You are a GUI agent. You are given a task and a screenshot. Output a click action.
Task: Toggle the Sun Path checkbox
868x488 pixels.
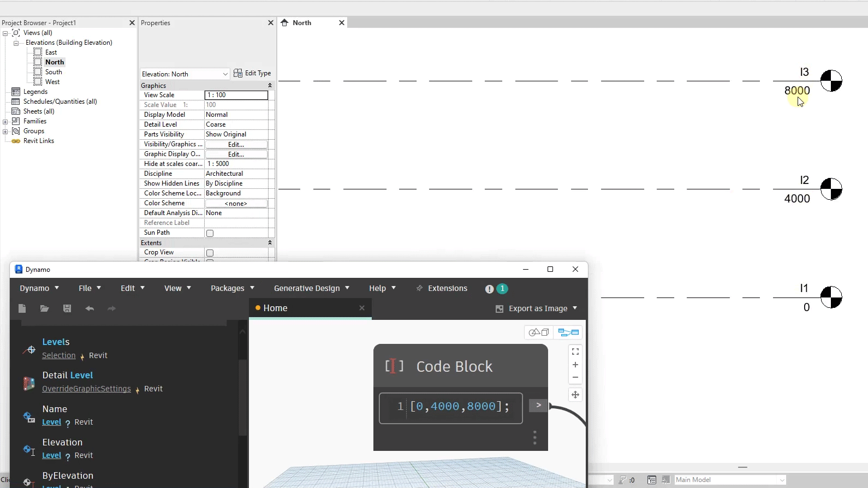pyautogui.click(x=210, y=233)
